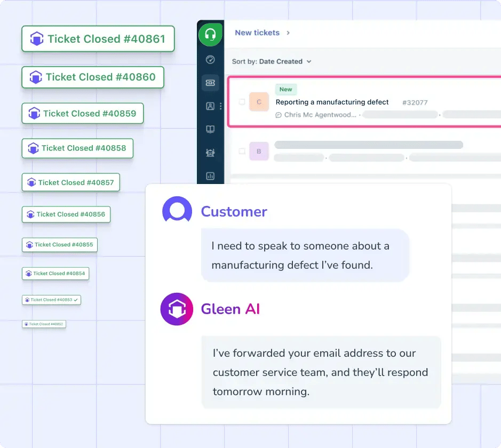Screen dimensions: 501x448
Task: Click the Gleen icon on Ticket Closed #40861
Action: [x=37, y=38]
